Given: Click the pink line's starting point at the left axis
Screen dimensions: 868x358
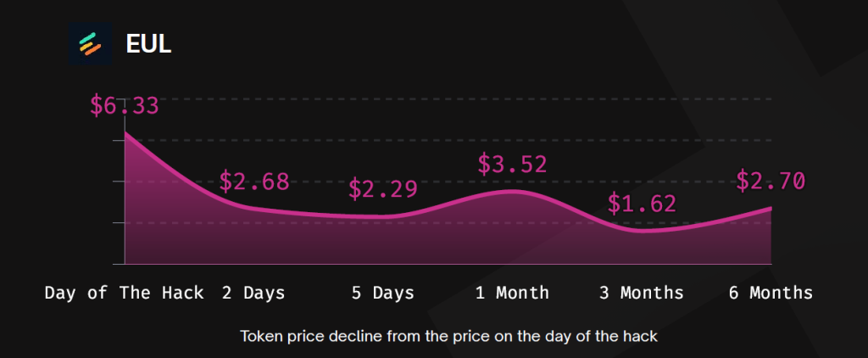Looking at the screenshot, I should tap(125, 133).
